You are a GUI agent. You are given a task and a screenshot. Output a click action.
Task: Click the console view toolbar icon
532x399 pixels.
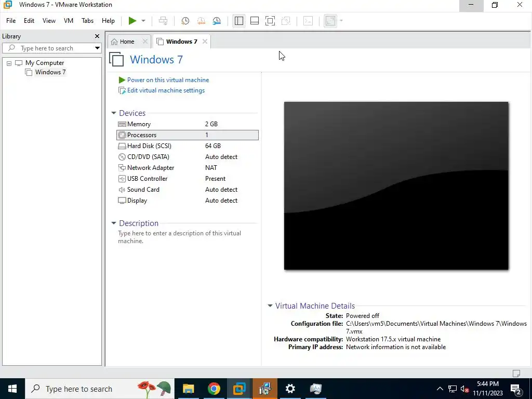[308, 21]
